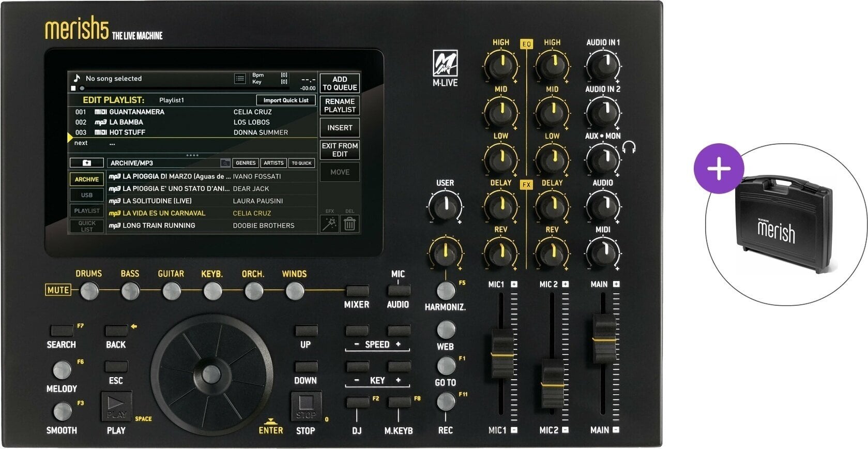Screen dimensions: 868x449
Task: Select the QUICK LIST source tab
Action: coord(87,226)
